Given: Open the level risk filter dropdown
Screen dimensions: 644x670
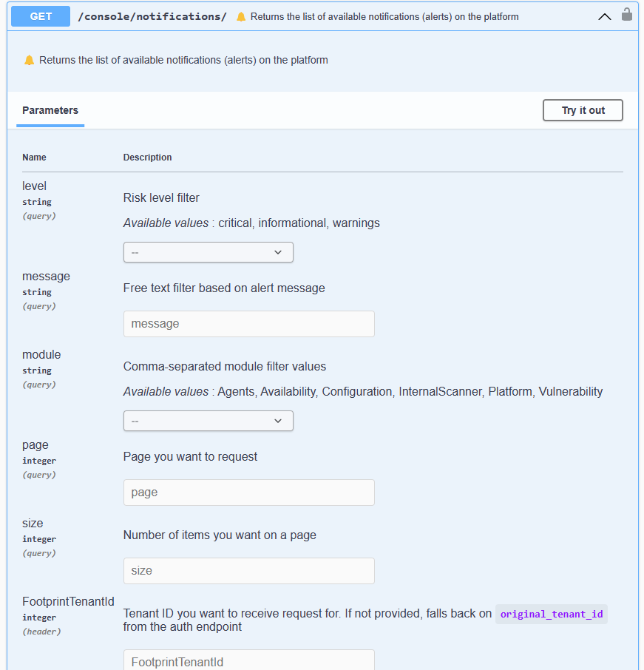Looking at the screenshot, I should pyautogui.click(x=208, y=252).
